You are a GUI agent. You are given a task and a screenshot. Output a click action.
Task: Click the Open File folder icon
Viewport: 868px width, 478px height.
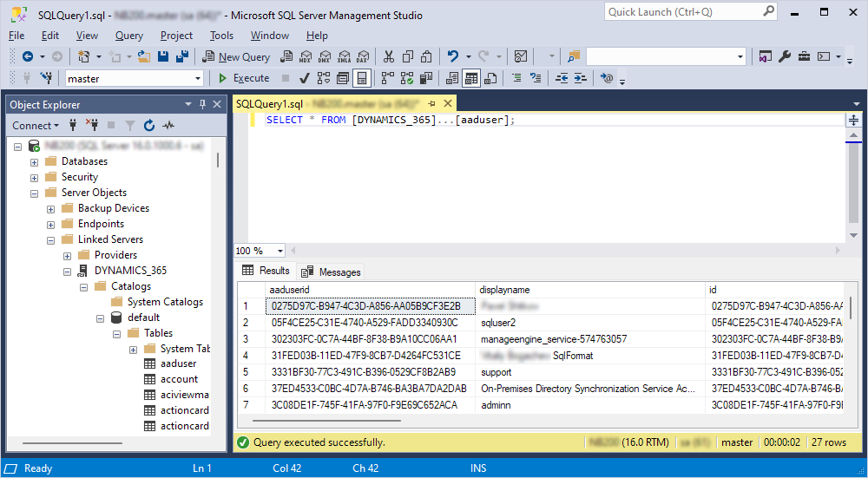pos(144,56)
